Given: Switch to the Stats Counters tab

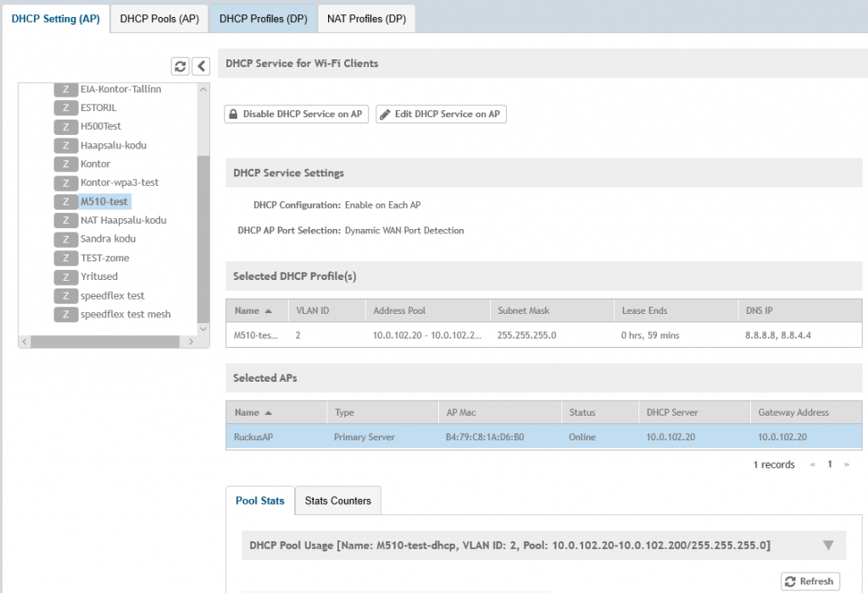Looking at the screenshot, I should [x=337, y=501].
